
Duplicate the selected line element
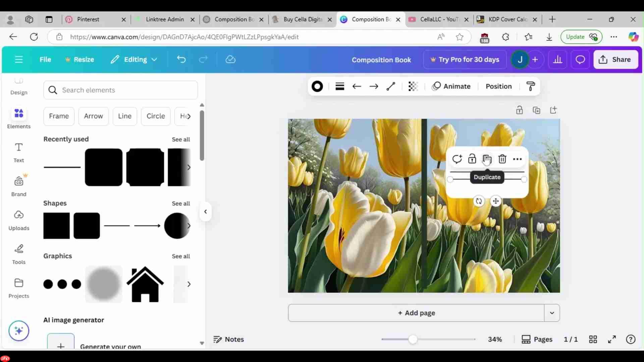487,159
